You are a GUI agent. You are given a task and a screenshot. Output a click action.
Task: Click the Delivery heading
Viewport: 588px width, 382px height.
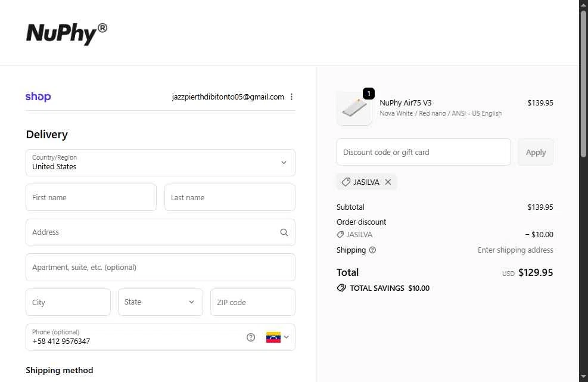47,134
